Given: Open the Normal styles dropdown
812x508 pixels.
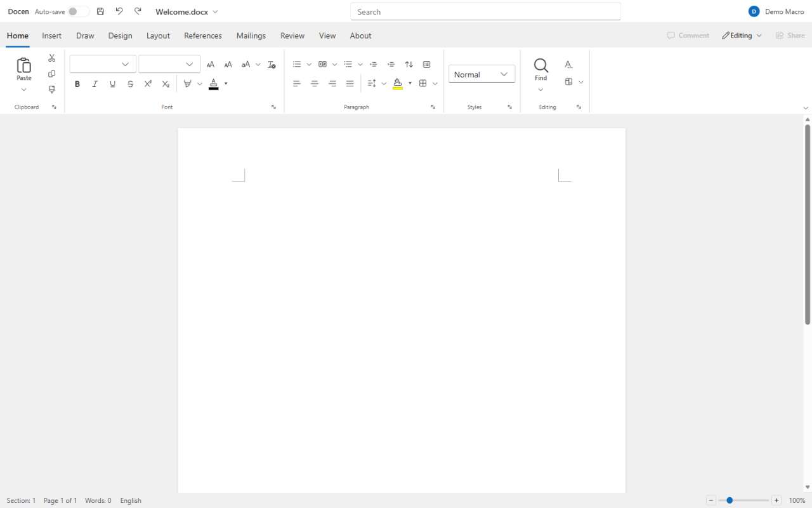Looking at the screenshot, I should [x=481, y=74].
